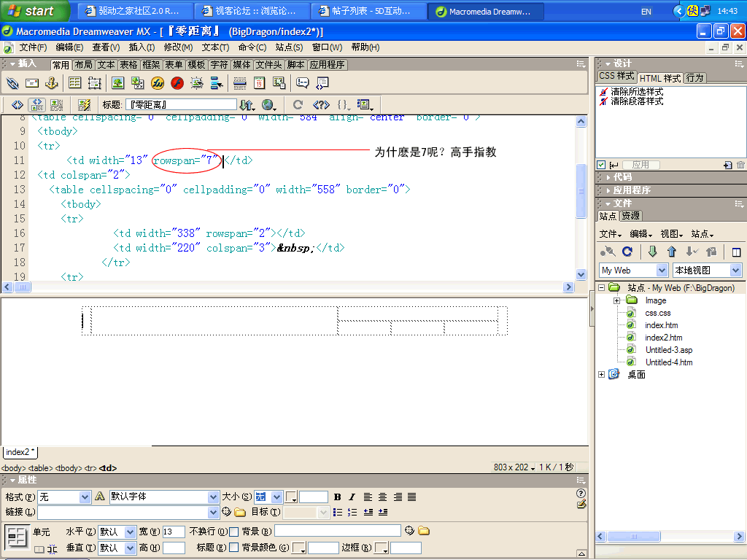
Task: Expand the Image folder in site tree
Action: [616, 300]
